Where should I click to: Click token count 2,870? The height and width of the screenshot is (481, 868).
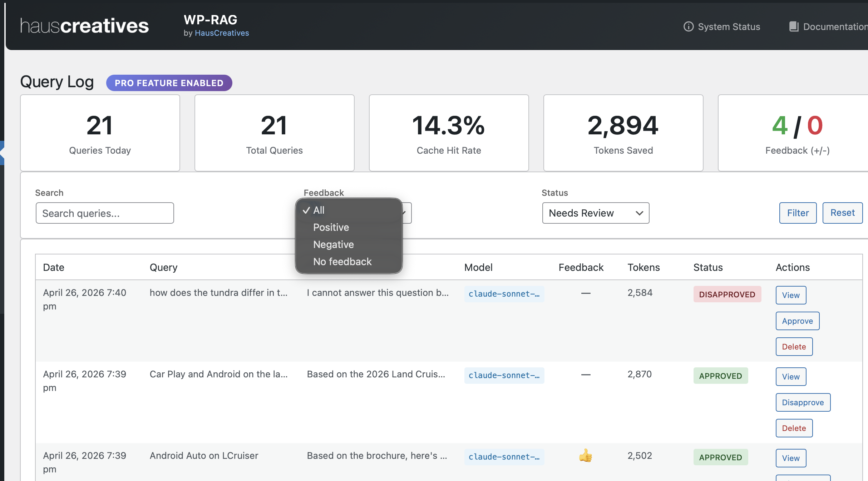click(x=640, y=374)
